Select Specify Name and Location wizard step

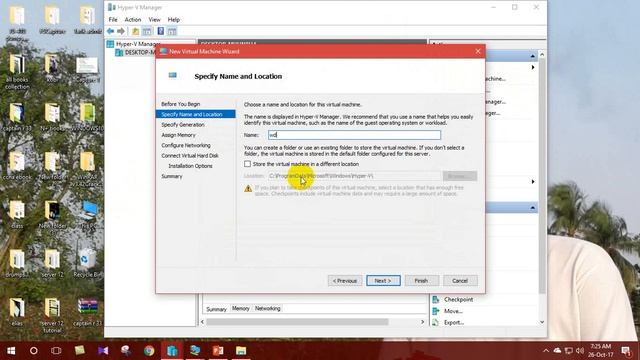coord(196,114)
